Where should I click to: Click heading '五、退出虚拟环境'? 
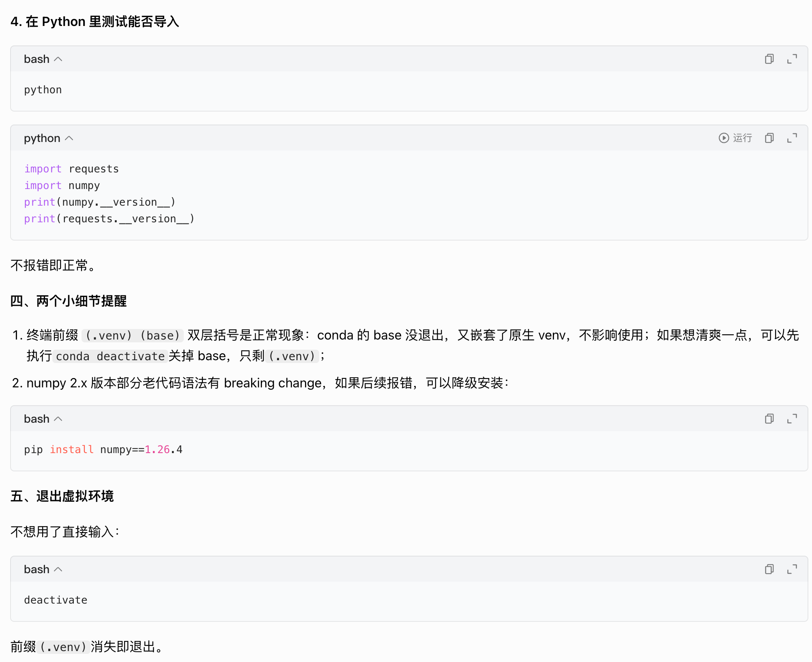coord(62,496)
